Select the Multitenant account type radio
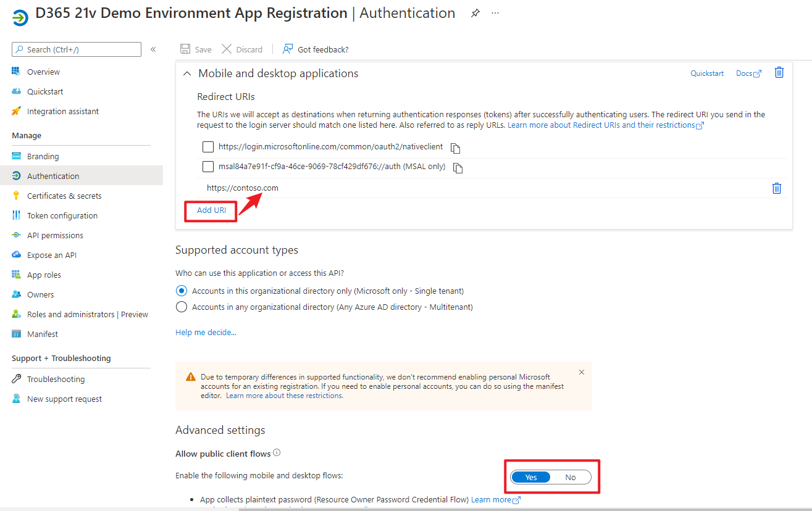This screenshot has height=511, width=812. (x=182, y=307)
